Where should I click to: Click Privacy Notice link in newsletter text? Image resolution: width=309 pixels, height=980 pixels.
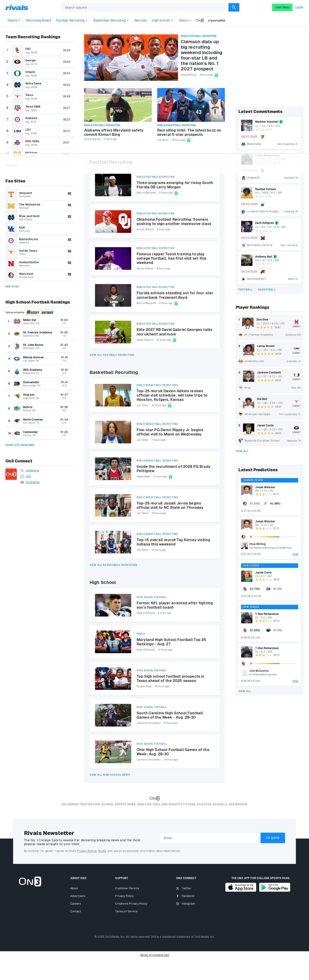(x=86, y=851)
